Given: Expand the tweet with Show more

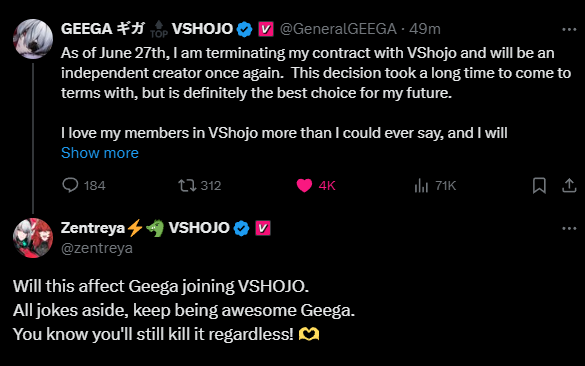Looking at the screenshot, I should pyautogui.click(x=100, y=153).
